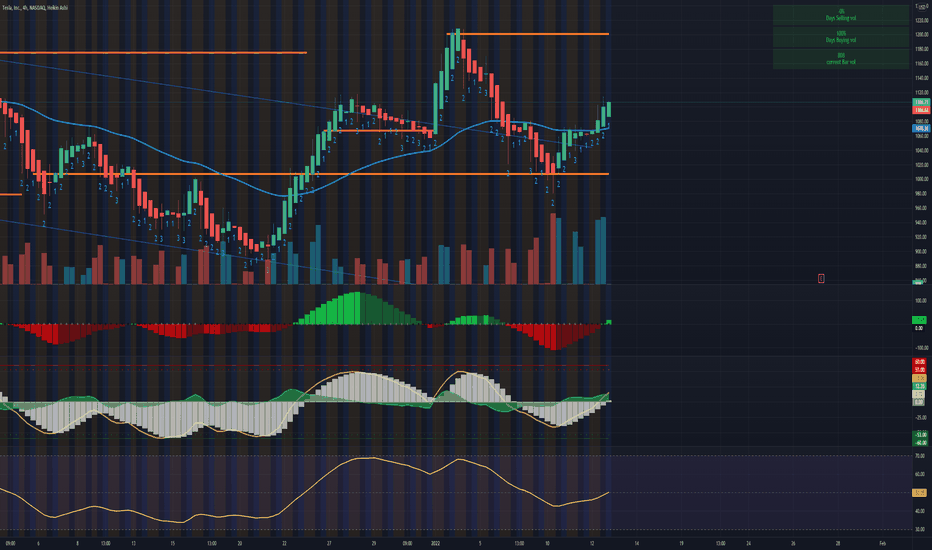Viewport: 932px width, 550px height.
Task: Click the green histogram value label
Action: (x=920, y=320)
